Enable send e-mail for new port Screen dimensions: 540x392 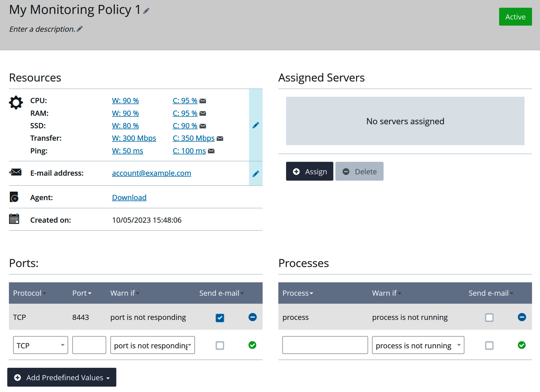pyautogui.click(x=220, y=345)
